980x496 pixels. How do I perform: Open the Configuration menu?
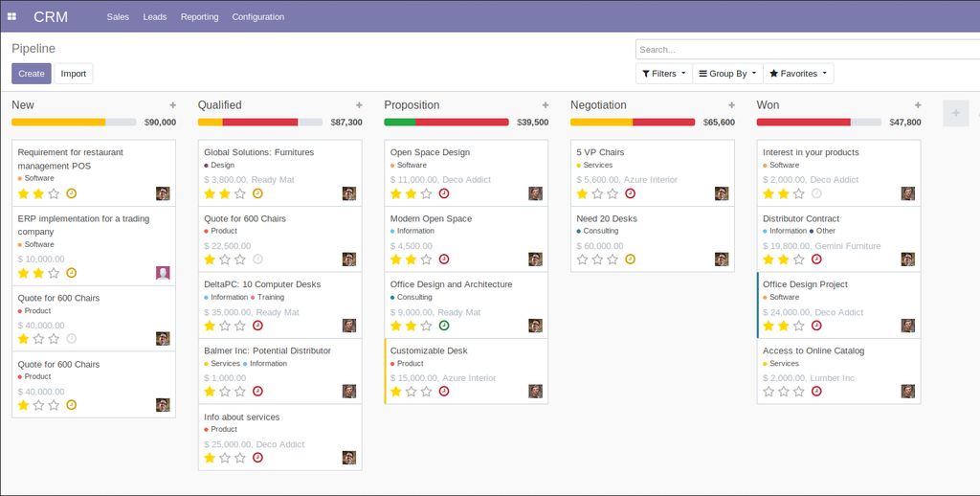258,17
